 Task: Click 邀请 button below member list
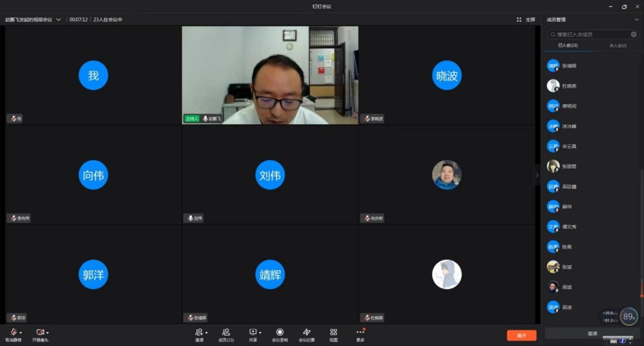pos(592,333)
